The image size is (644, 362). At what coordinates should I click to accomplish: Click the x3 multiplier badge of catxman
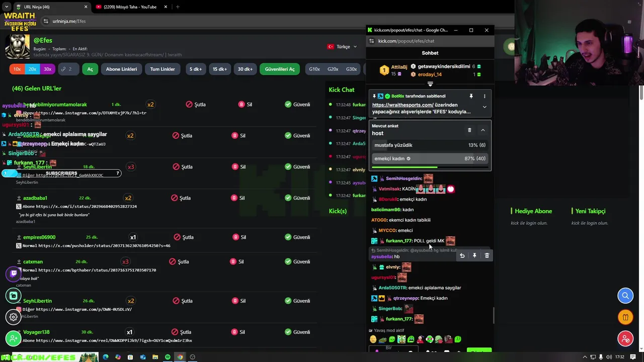(x=125, y=261)
